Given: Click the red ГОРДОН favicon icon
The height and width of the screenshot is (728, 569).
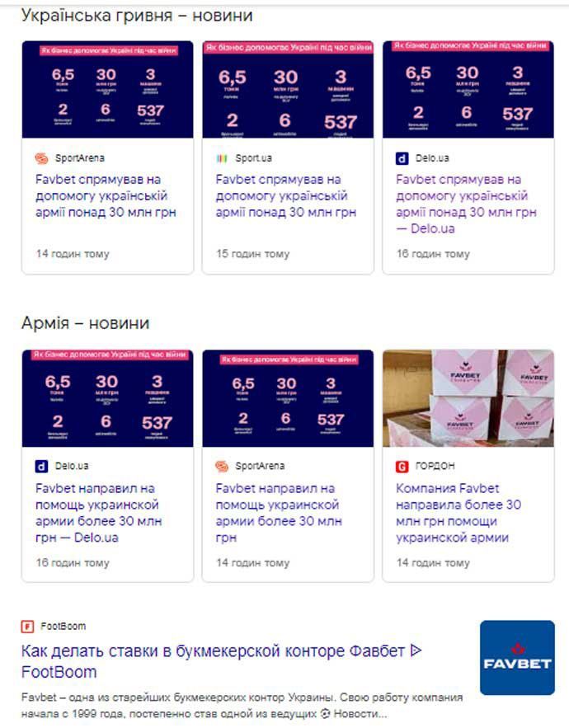Looking at the screenshot, I should pos(402,466).
